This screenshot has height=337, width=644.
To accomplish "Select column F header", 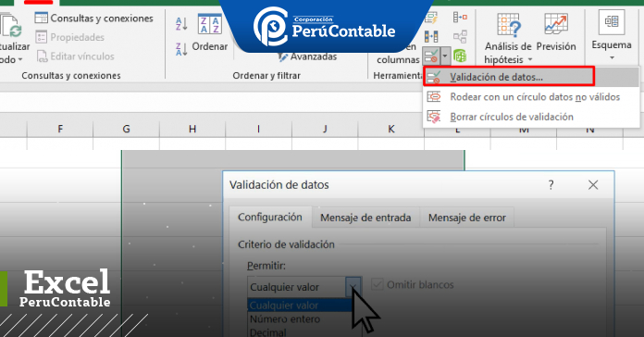I will [60, 129].
